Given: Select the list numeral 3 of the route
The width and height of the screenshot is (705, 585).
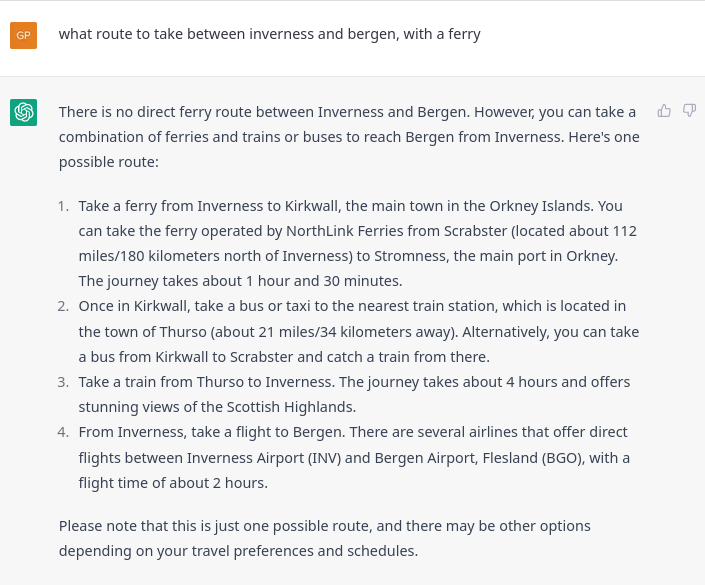Looking at the screenshot, I should click(x=63, y=382).
